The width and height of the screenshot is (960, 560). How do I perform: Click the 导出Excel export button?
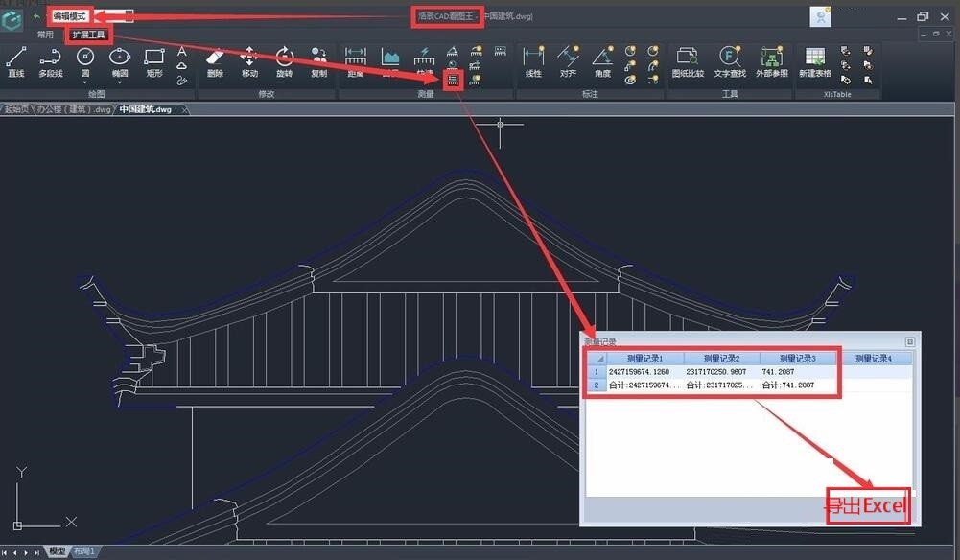tap(866, 505)
